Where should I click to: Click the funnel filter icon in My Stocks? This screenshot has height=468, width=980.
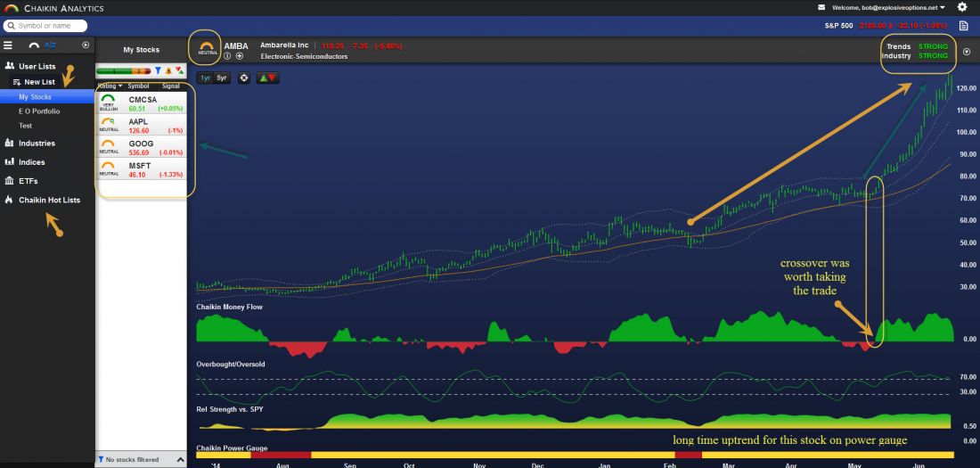[x=158, y=70]
